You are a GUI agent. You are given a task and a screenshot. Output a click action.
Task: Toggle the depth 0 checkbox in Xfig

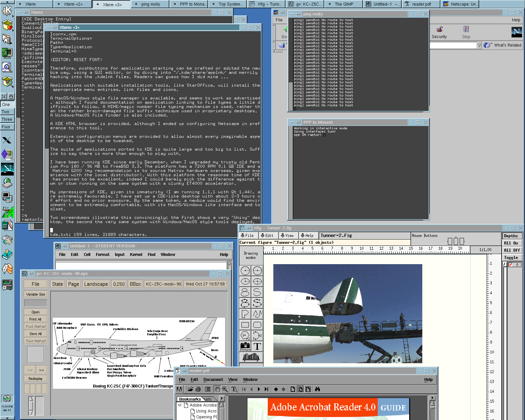tap(511, 264)
